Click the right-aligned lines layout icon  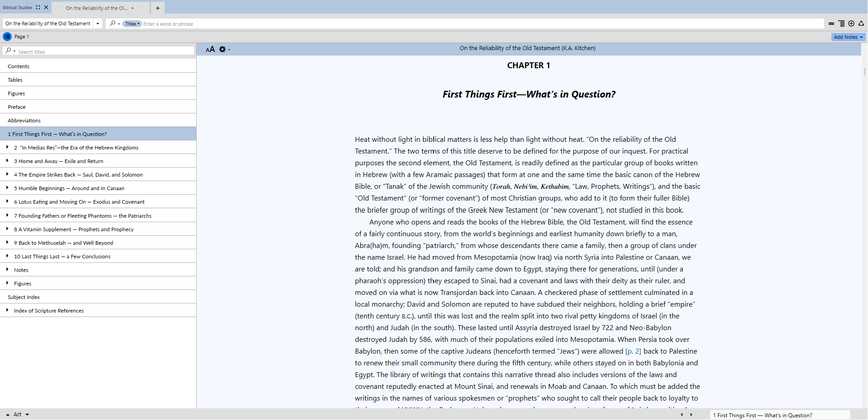point(841,23)
